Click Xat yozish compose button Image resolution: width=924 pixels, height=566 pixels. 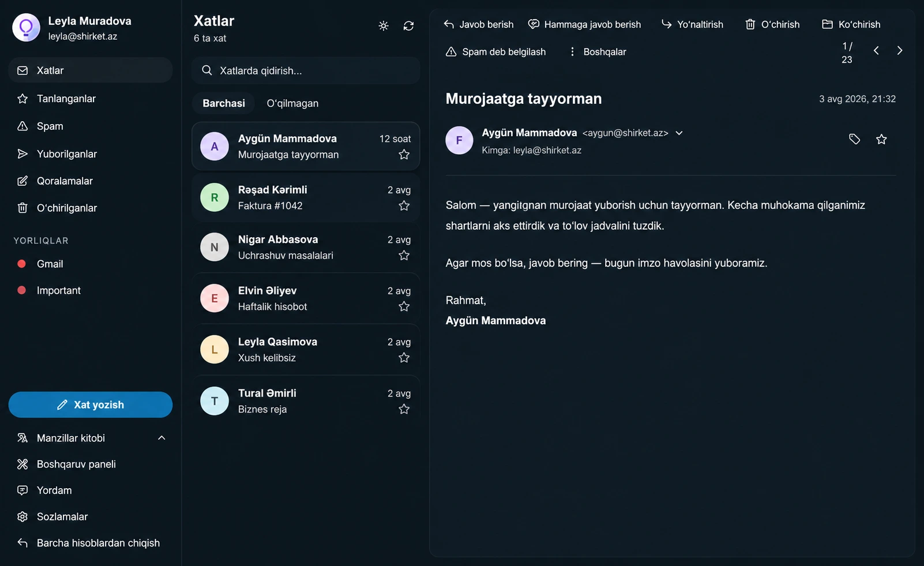coord(91,404)
